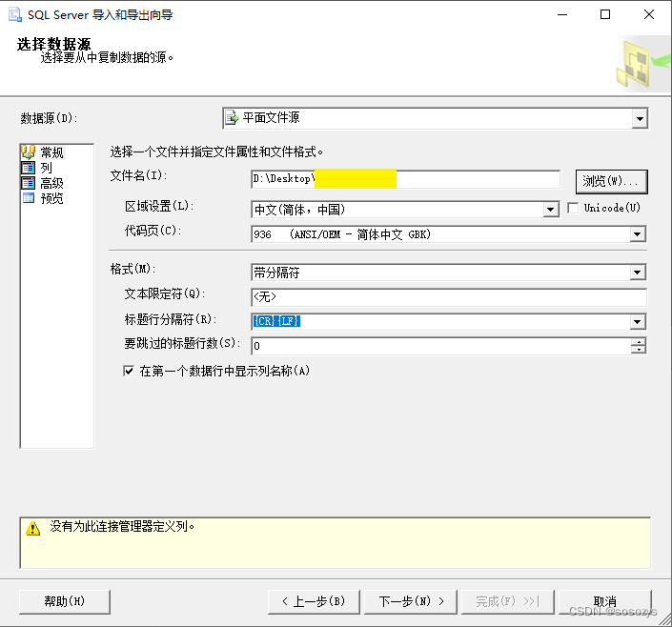The image size is (672, 627).
Task: Maximize the wizard window
Action: 605,14
